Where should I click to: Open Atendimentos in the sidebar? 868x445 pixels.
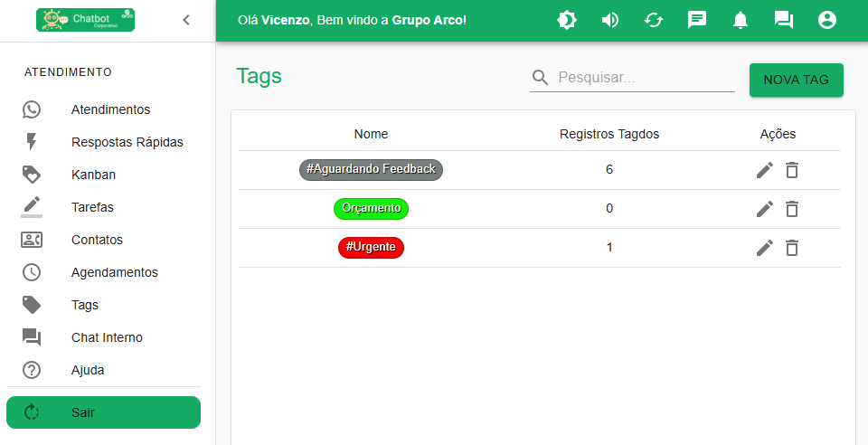(x=110, y=109)
